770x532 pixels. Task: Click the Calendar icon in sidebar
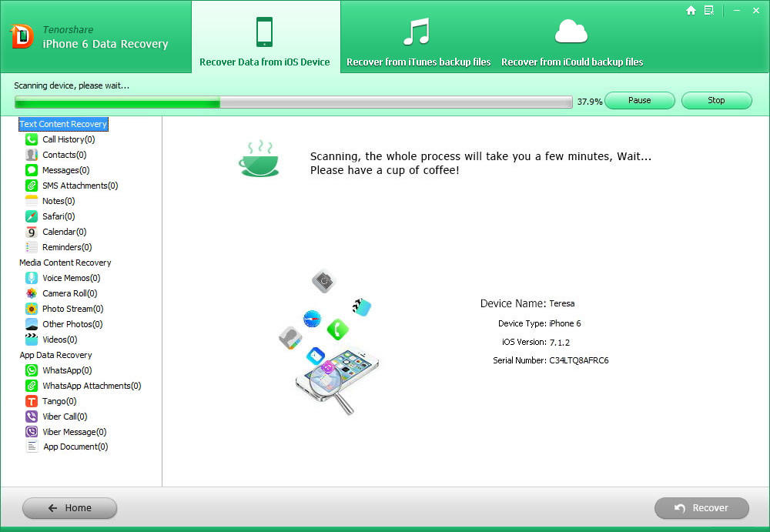[32, 232]
